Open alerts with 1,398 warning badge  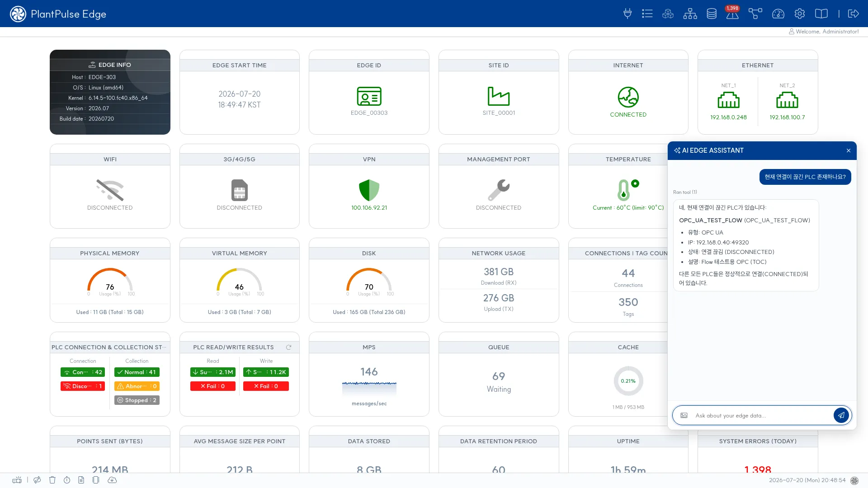[732, 14]
